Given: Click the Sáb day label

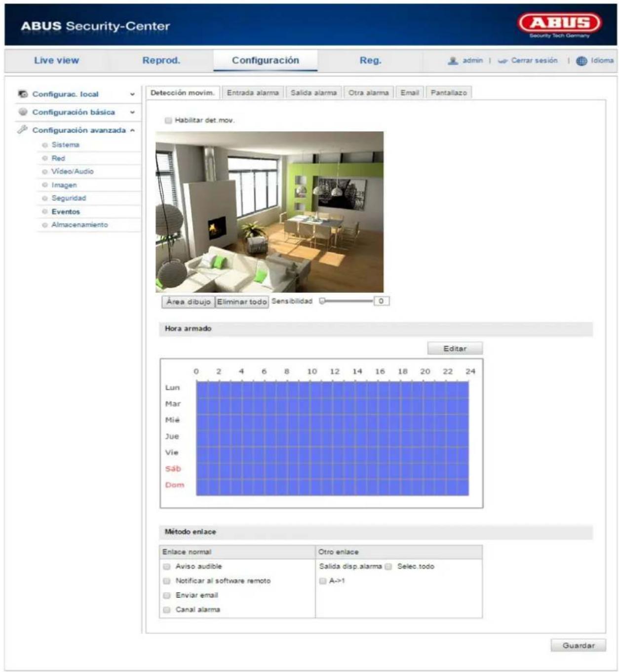Looking at the screenshot, I should point(173,469).
